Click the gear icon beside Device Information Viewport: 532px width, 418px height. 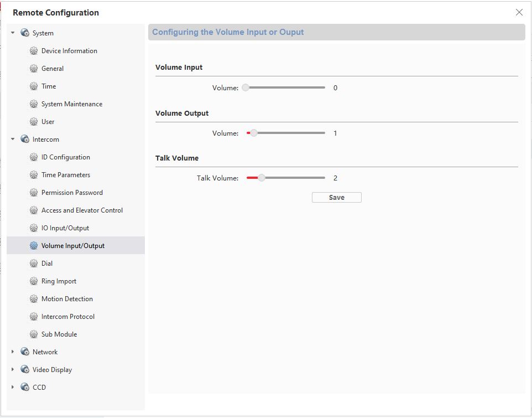(x=34, y=51)
